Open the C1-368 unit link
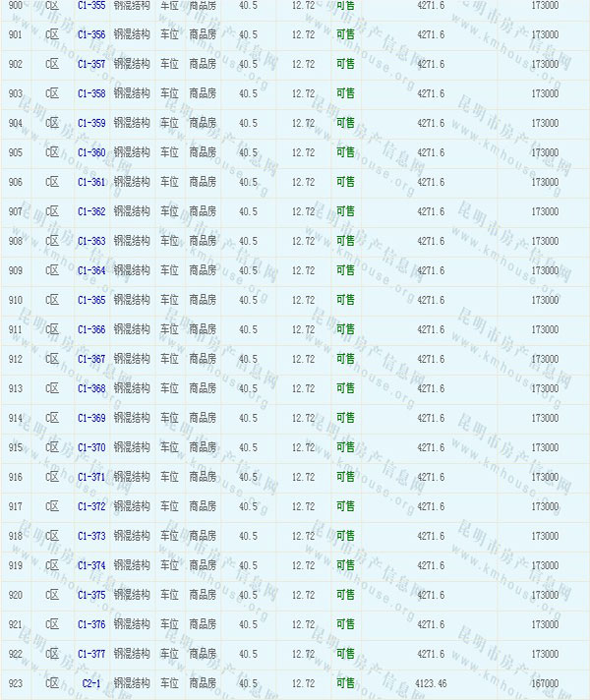590x700 pixels. click(91, 389)
